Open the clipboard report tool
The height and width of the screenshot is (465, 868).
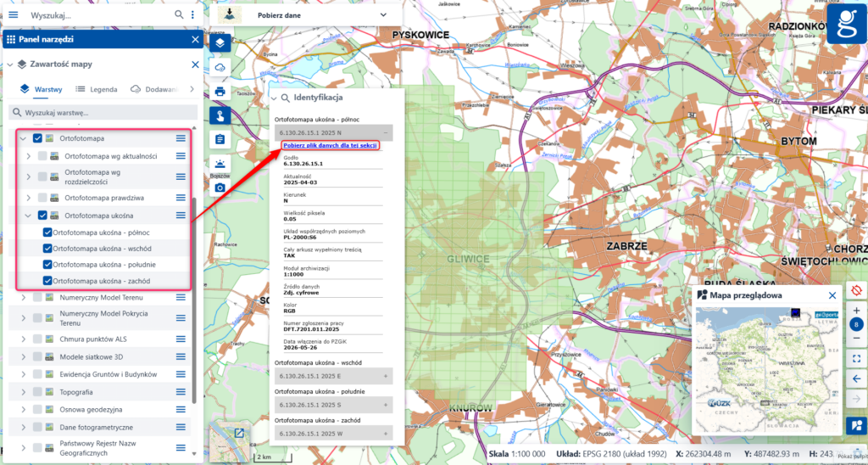[220, 139]
